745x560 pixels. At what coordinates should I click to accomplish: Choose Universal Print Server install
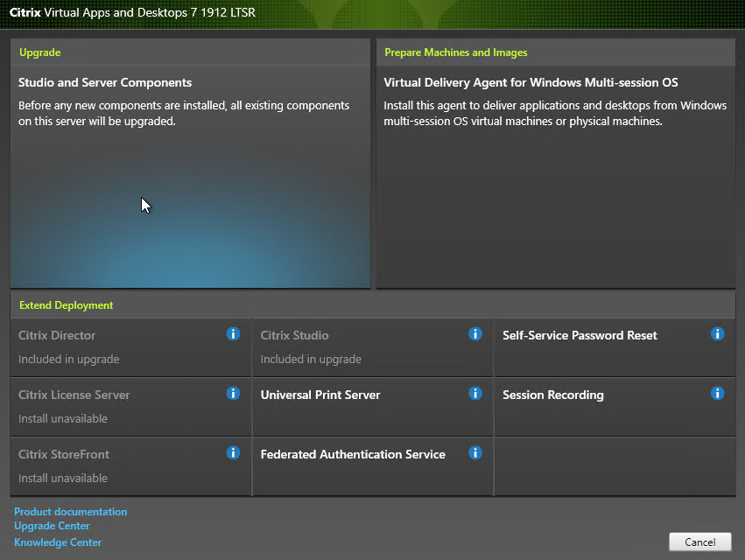373,407
